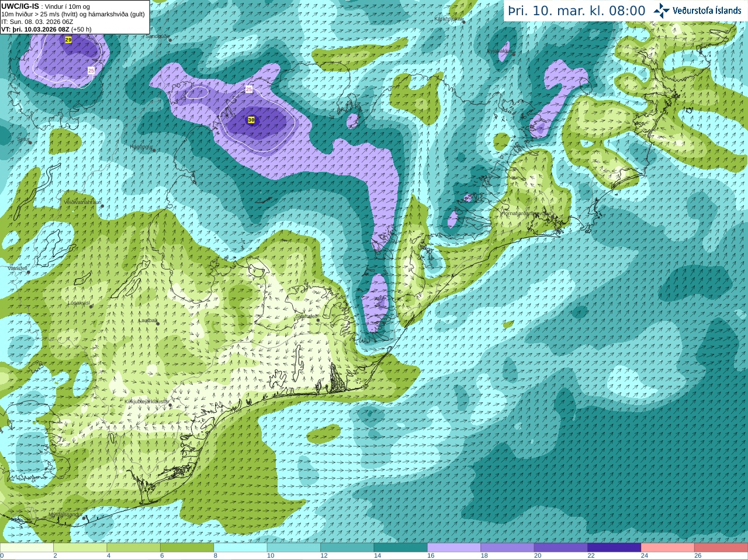Click the Hornafjarðarflugvöllur station label
748x560 pixels.
click(526, 213)
